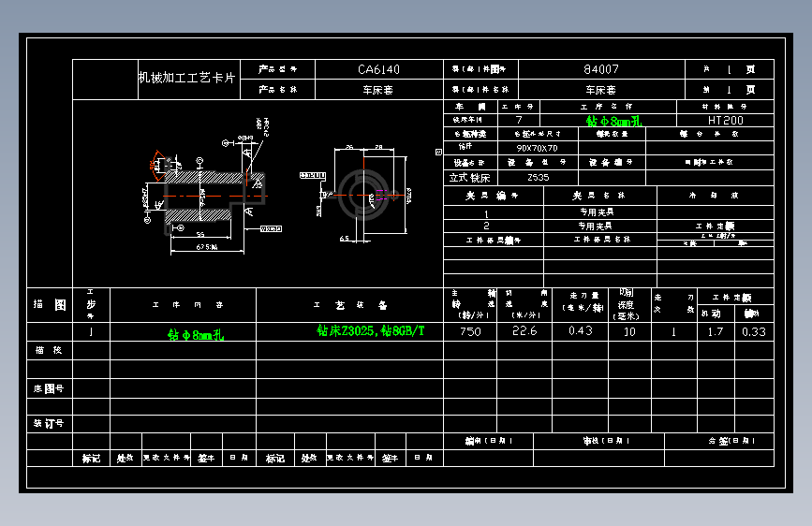Viewport: 812px width, 526px height.
Task: Select the 675 dimension below the section view
Action: pyautogui.click(x=207, y=247)
